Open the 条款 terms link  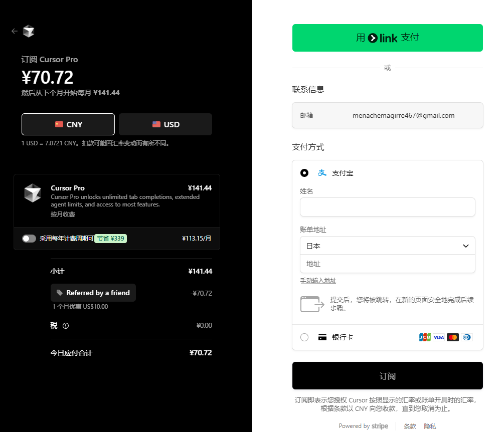[410, 426]
